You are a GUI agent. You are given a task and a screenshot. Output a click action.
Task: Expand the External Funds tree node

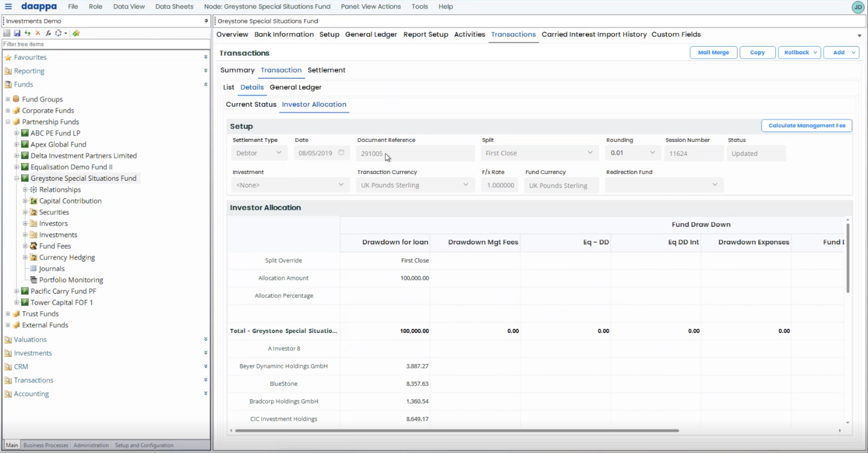[x=8, y=325]
